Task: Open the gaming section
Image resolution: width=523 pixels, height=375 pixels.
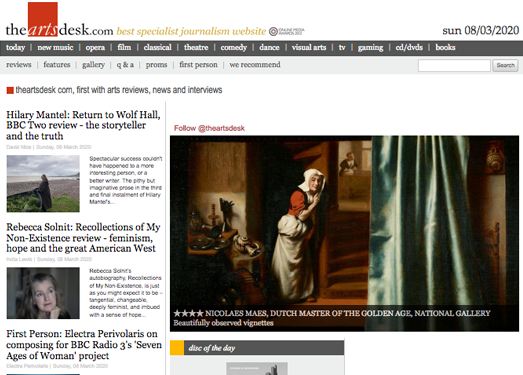Action: point(371,47)
